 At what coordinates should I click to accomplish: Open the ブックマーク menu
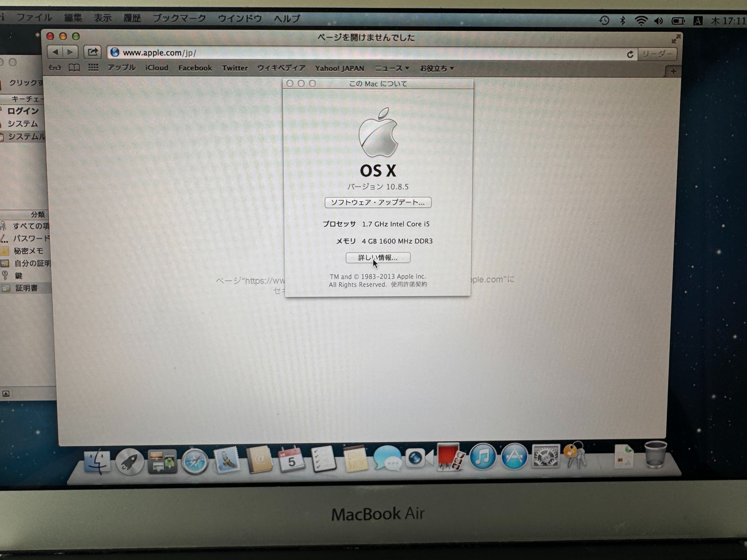tap(179, 18)
